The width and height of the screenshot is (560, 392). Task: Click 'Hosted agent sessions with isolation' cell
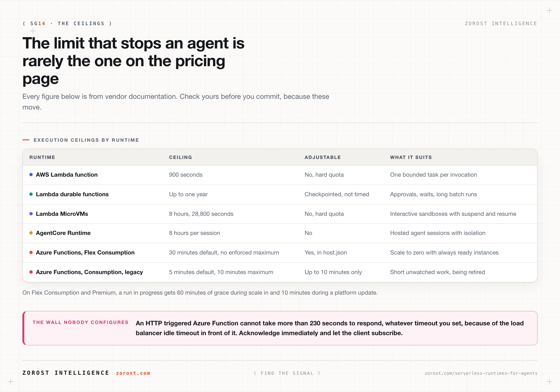coord(437,233)
